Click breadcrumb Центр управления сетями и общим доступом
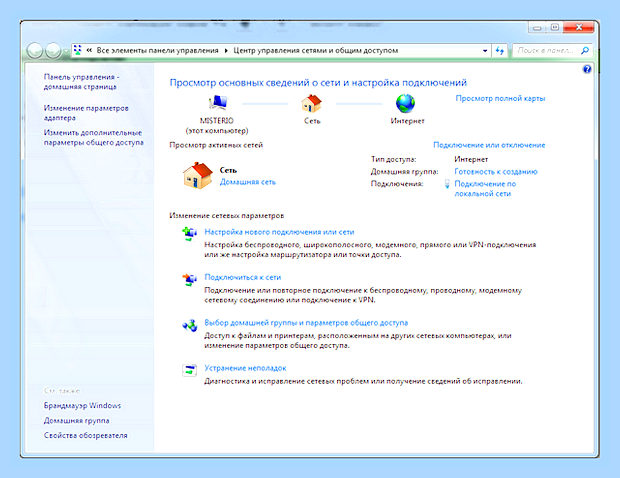This screenshot has height=478, width=620. click(316, 51)
